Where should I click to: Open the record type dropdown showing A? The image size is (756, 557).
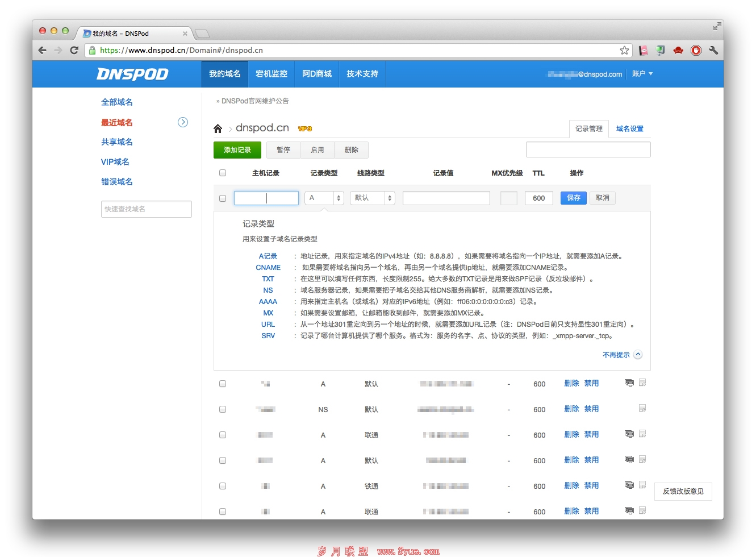324,198
